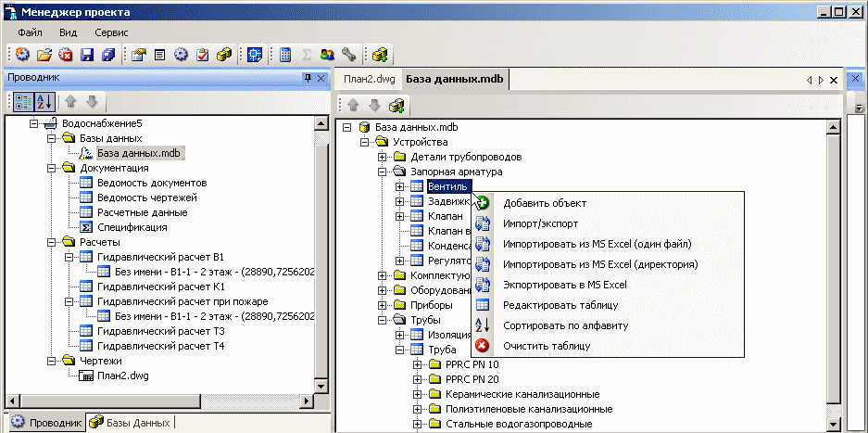Screen dimensions: 868x433
Task: Expand Керамические канализационные folder
Action: tap(418, 394)
